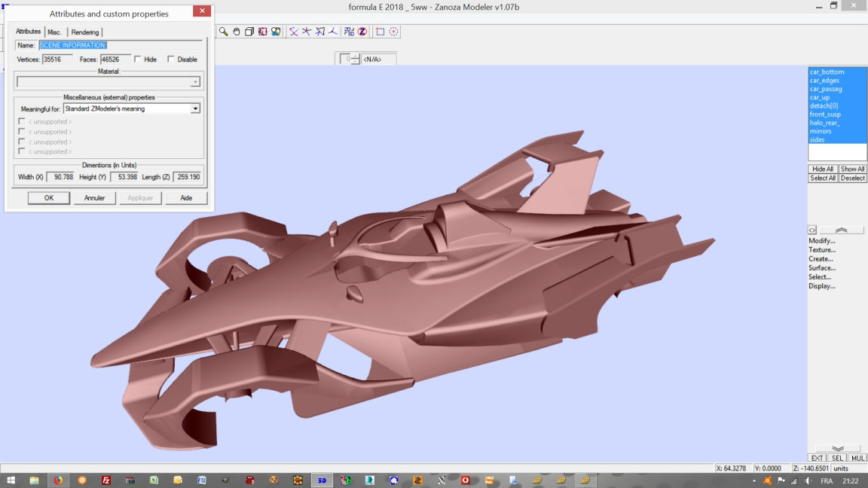This screenshot has height=488, width=868.
Task: Toggle the 2D/3D view switch icon
Action: pos(349,32)
